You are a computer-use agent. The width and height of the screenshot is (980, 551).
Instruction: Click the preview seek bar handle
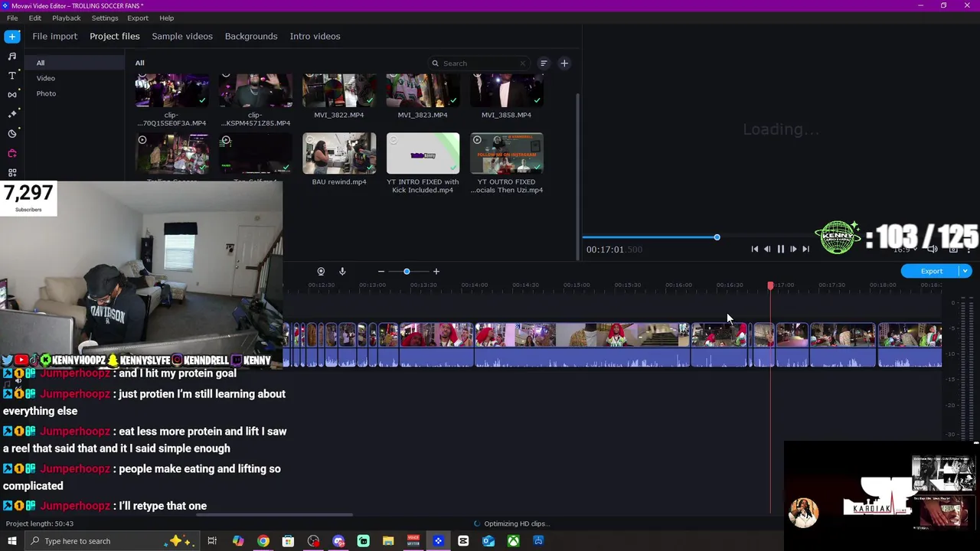[x=717, y=237]
